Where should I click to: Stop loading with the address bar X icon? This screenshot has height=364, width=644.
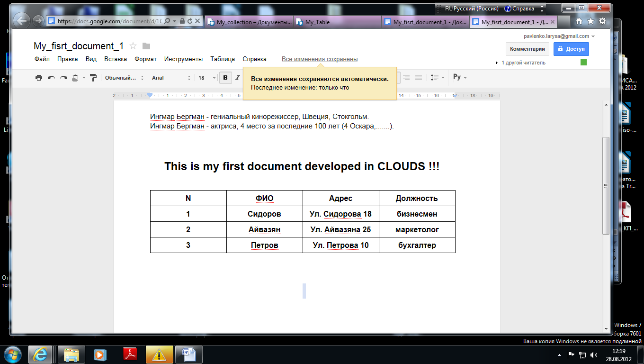[x=197, y=21]
